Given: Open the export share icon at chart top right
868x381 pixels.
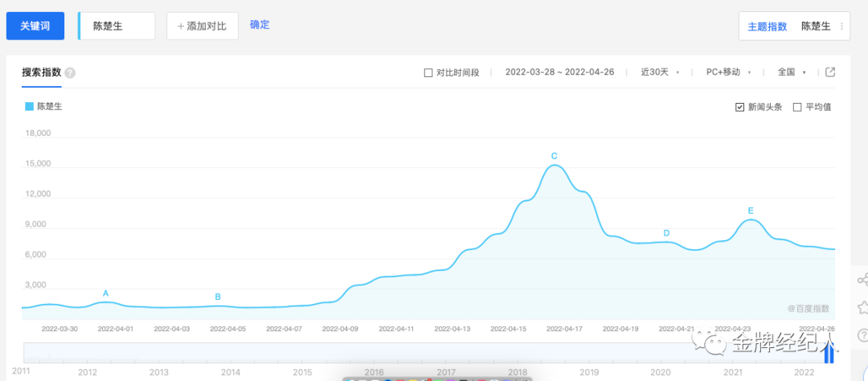Looking at the screenshot, I should [829, 72].
